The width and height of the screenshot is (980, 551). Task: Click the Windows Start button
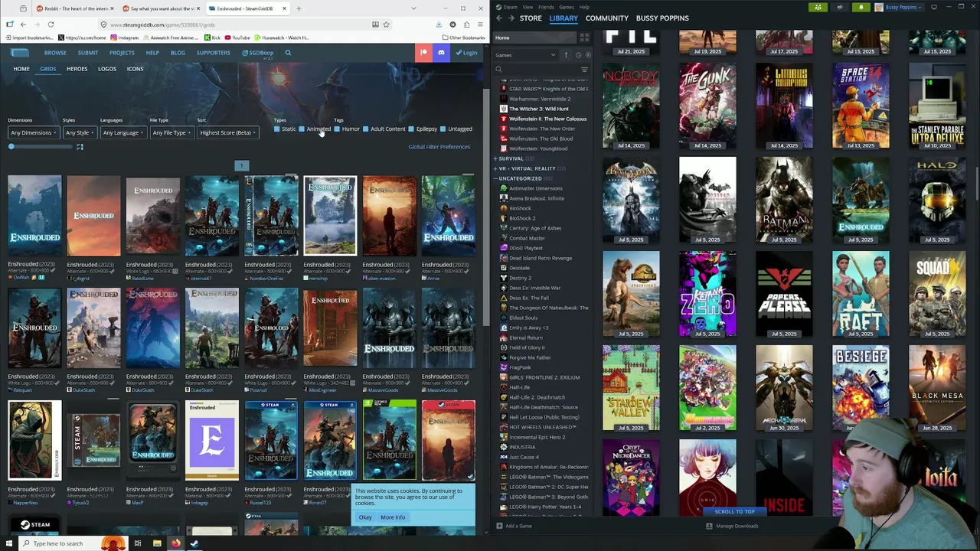(9, 543)
